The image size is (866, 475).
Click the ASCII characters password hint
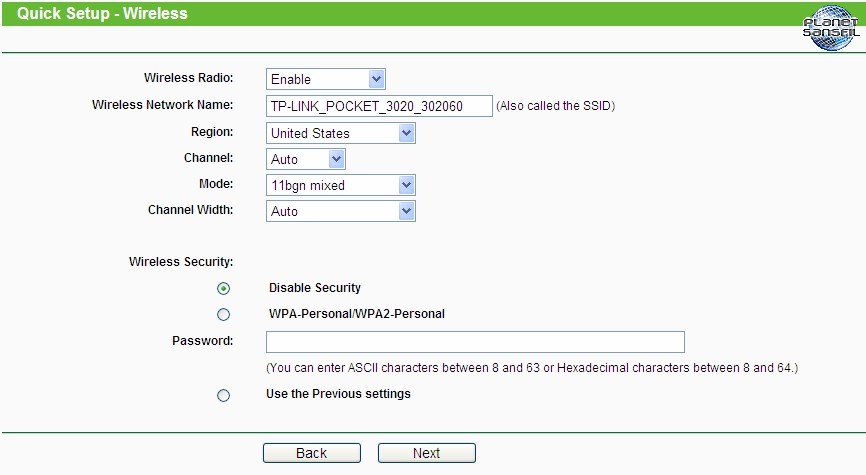(532, 368)
